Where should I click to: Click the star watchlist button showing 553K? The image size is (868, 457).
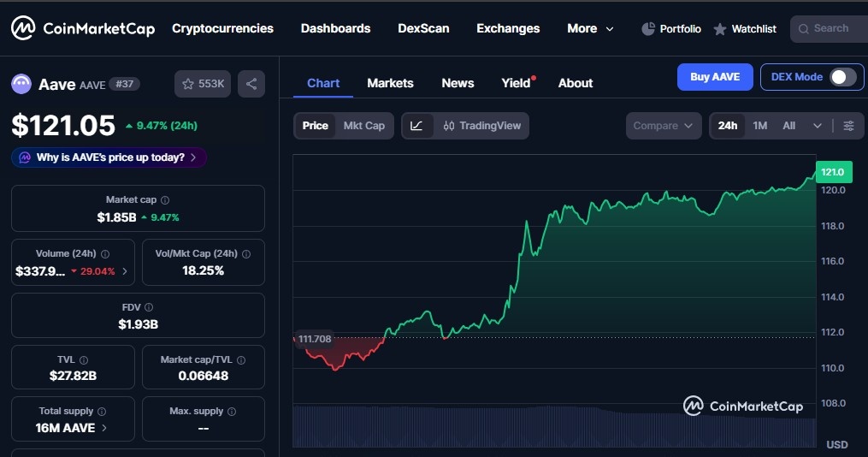click(x=203, y=84)
